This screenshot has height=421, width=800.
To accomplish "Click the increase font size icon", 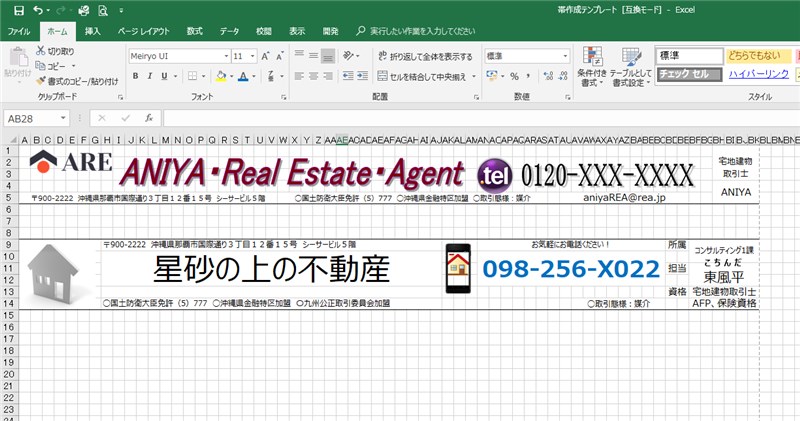I will point(267,56).
